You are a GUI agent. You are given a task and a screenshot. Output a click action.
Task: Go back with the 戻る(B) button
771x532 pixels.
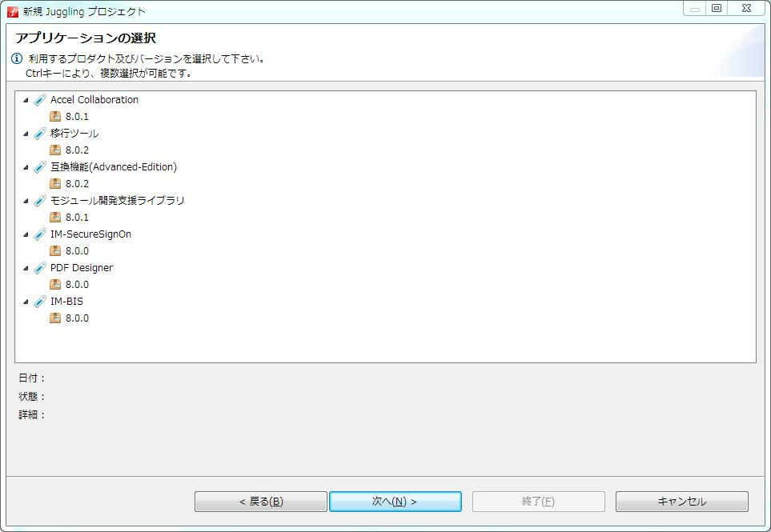[261, 502]
